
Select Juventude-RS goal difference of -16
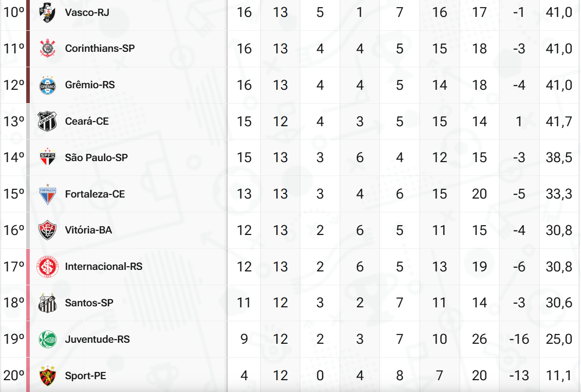click(519, 339)
